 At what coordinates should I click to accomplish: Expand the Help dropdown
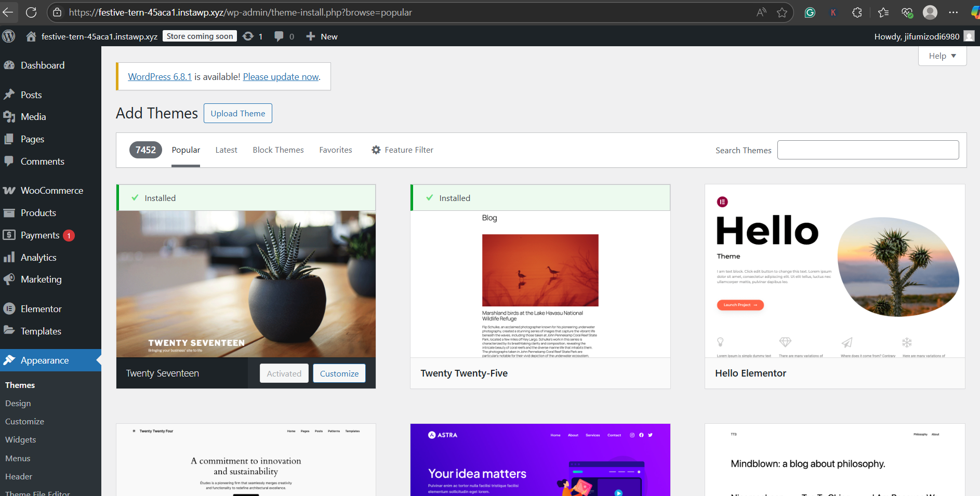click(x=943, y=56)
